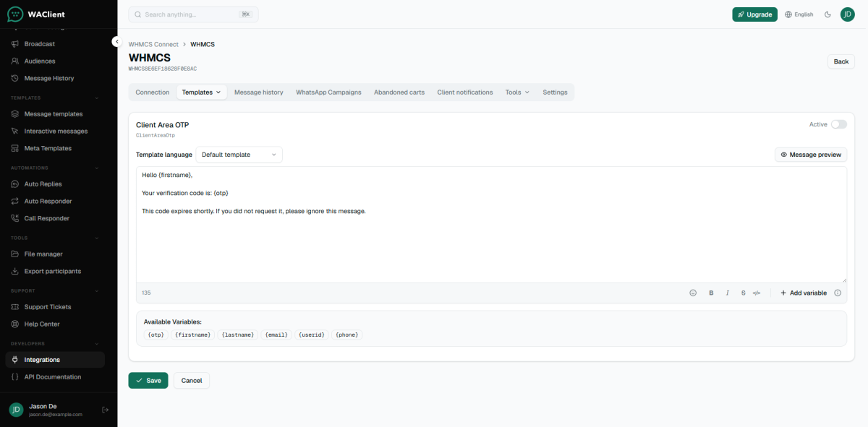The height and width of the screenshot is (427, 868).
Task: Click the WAClient logo icon
Action: [15, 14]
